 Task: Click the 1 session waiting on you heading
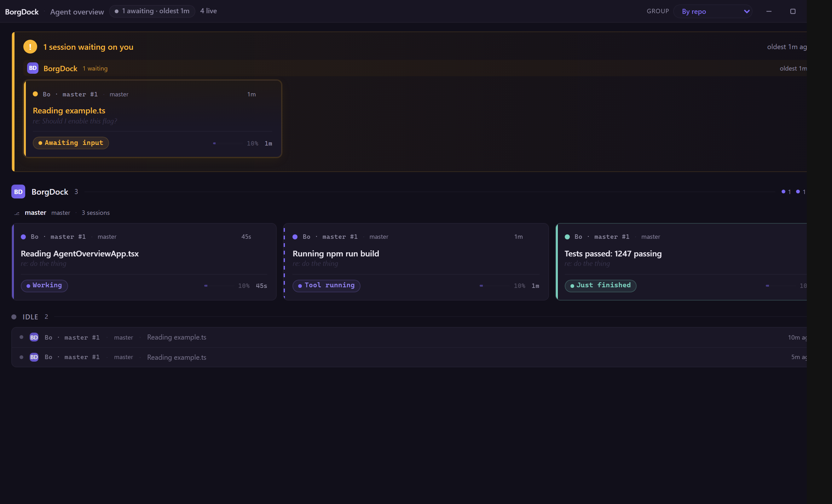pyautogui.click(x=88, y=47)
